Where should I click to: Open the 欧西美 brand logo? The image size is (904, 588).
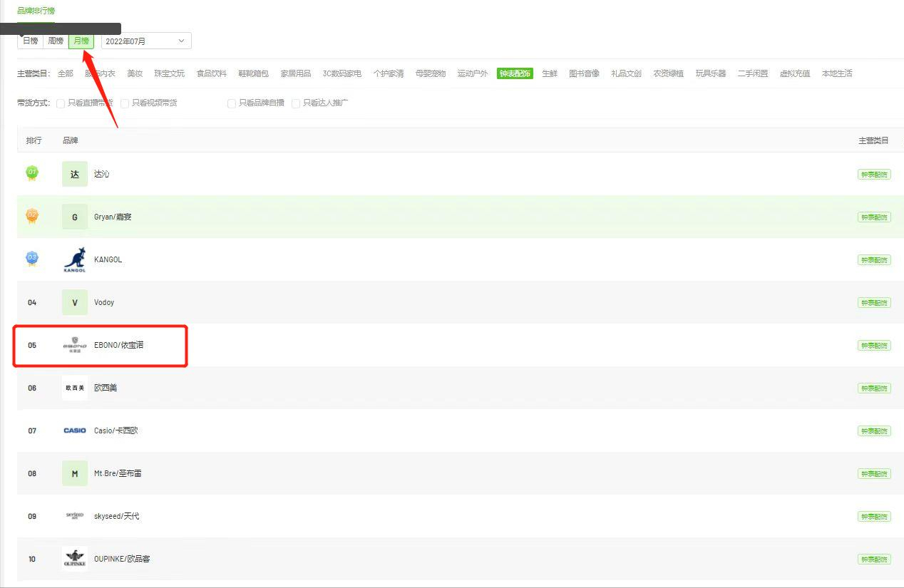(75, 388)
